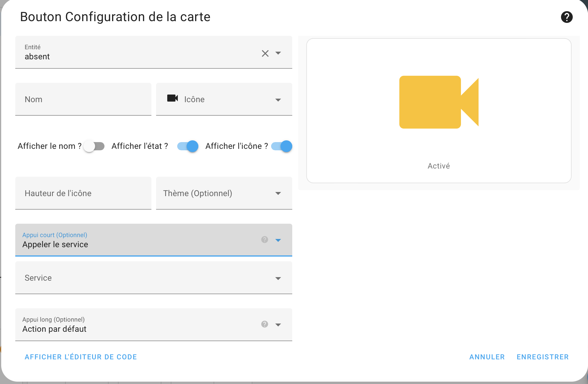588x384 pixels.
Task: Click the help icon next to Appui long
Action: point(264,324)
